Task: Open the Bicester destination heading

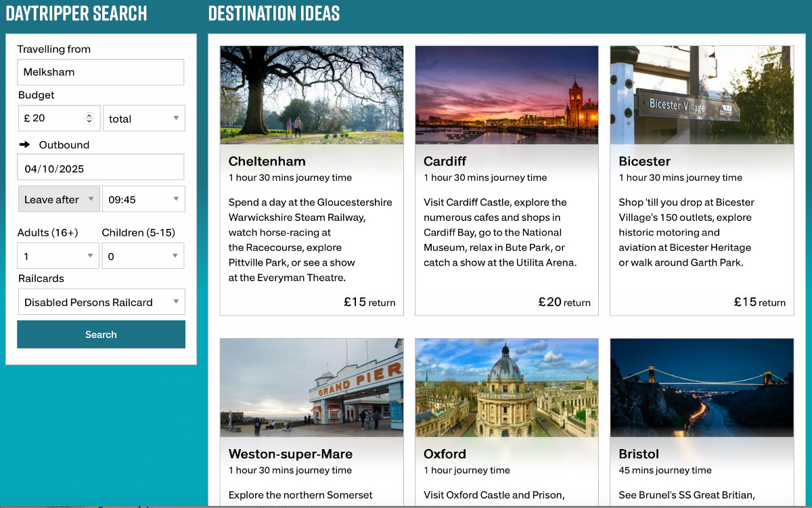Action: pyautogui.click(x=644, y=161)
